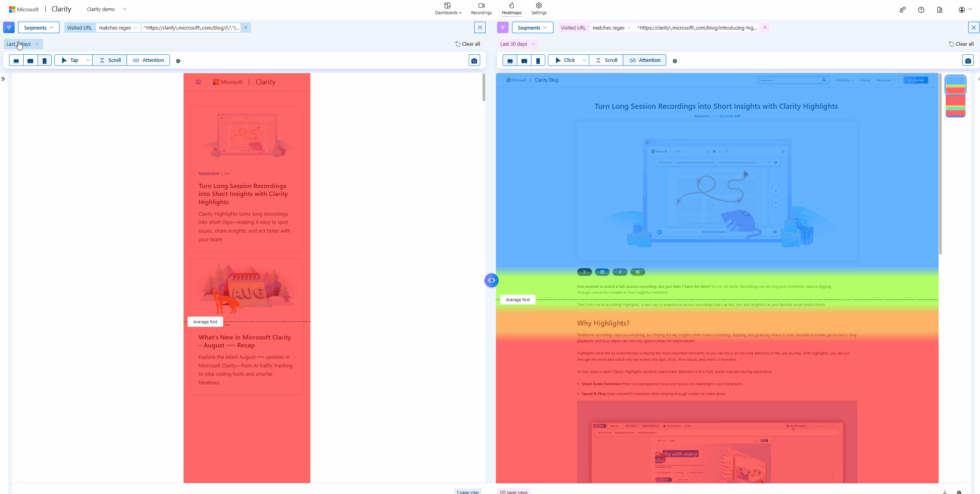
Task: Remove the right pane Visited URL filter
Action: [765, 28]
